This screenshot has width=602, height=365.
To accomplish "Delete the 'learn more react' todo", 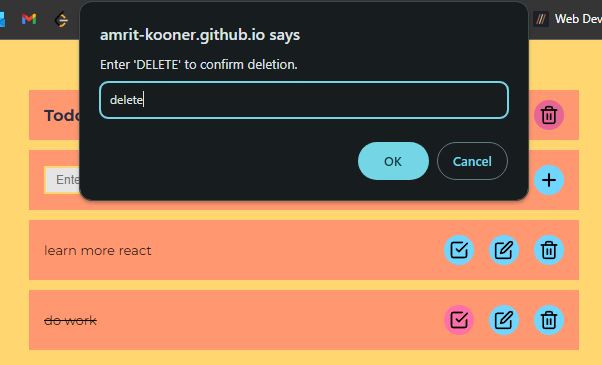I will point(549,250).
